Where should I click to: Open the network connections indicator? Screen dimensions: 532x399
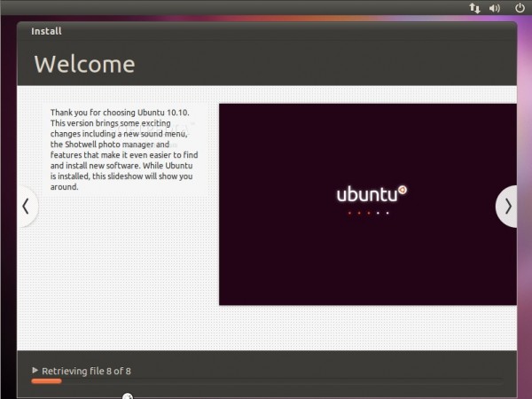[x=474, y=8]
